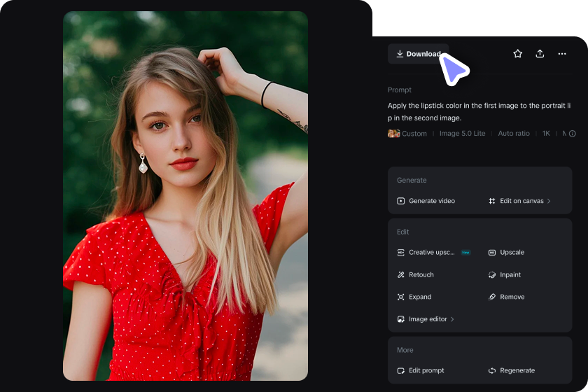Click the 'Custom' style label

(x=414, y=134)
